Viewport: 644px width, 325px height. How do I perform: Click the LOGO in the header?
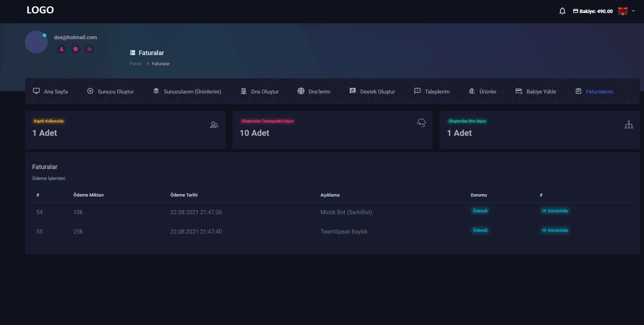click(40, 10)
